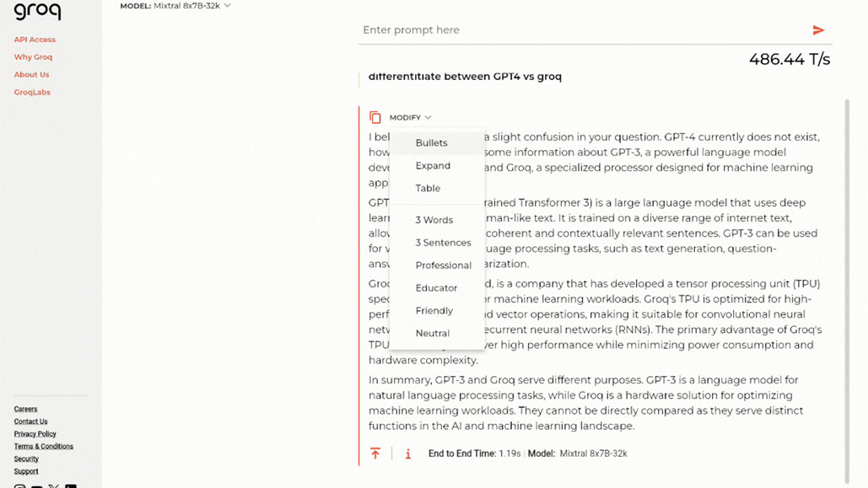Viewport: 868px width, 488px height.
Task: Open the X (Twitter) social icon
Action: (x=55, y=485)
